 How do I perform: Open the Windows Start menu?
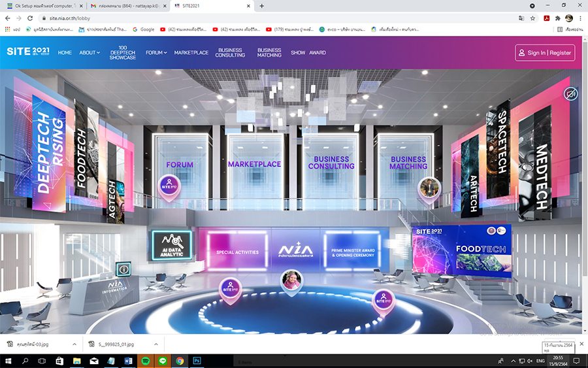(8, 361)
